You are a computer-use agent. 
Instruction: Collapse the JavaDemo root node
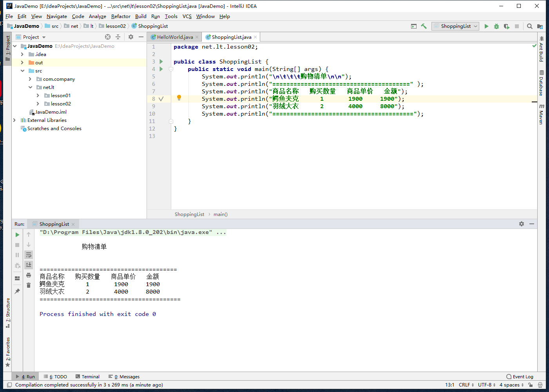click(x=15, y=46)
